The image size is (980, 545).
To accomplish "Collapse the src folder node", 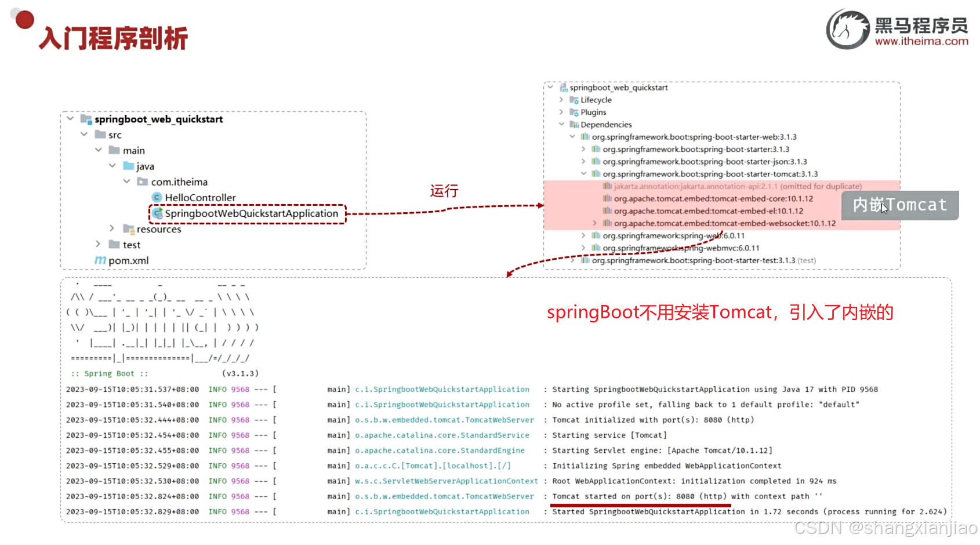I will (84, 135).
